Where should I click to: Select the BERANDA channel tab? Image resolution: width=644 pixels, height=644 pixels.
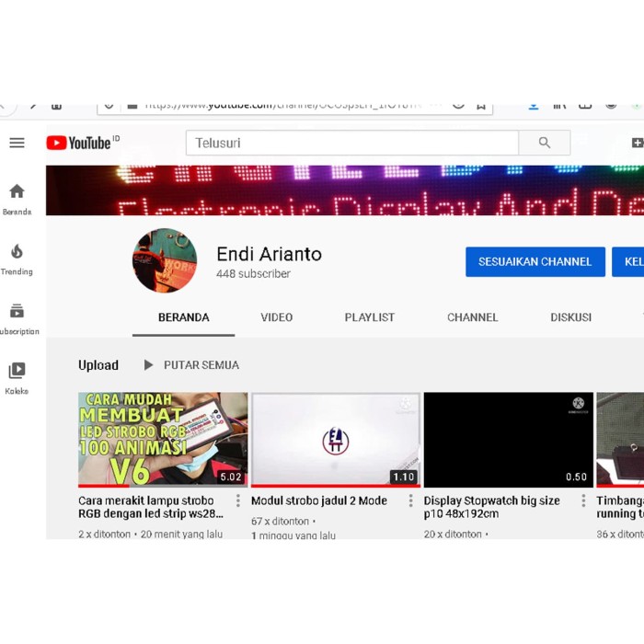(184, 317)
